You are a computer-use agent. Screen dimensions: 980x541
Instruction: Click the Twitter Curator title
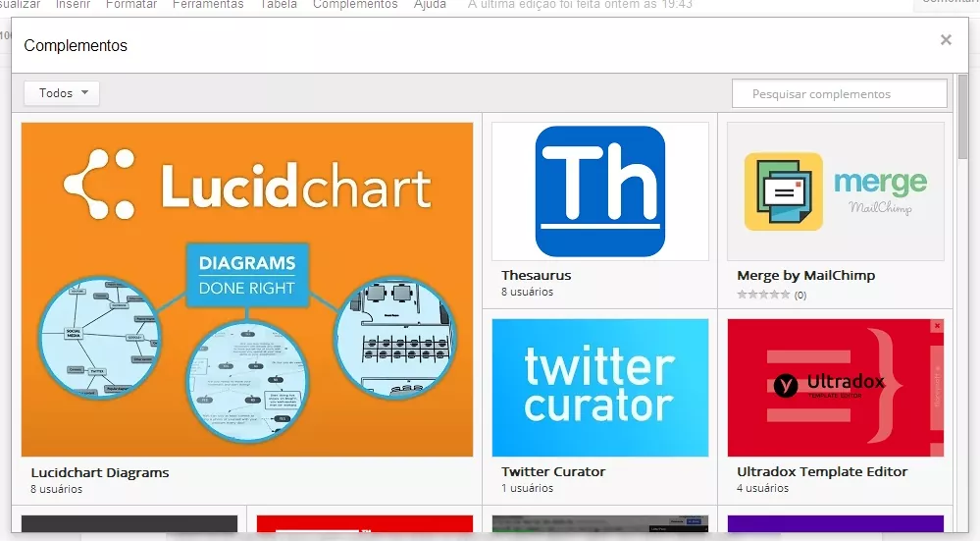click(553, 471)
